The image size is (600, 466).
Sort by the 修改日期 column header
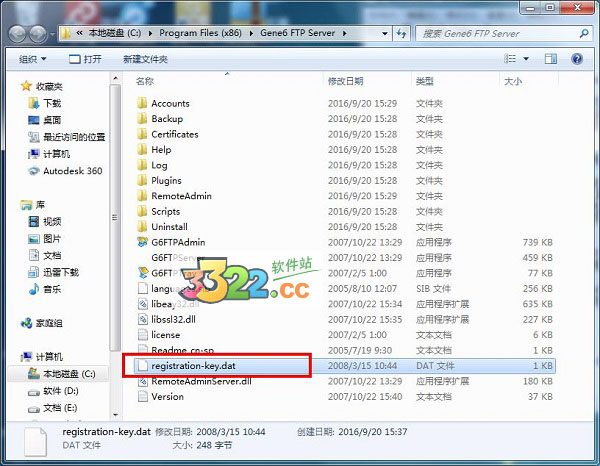(346, 81)
